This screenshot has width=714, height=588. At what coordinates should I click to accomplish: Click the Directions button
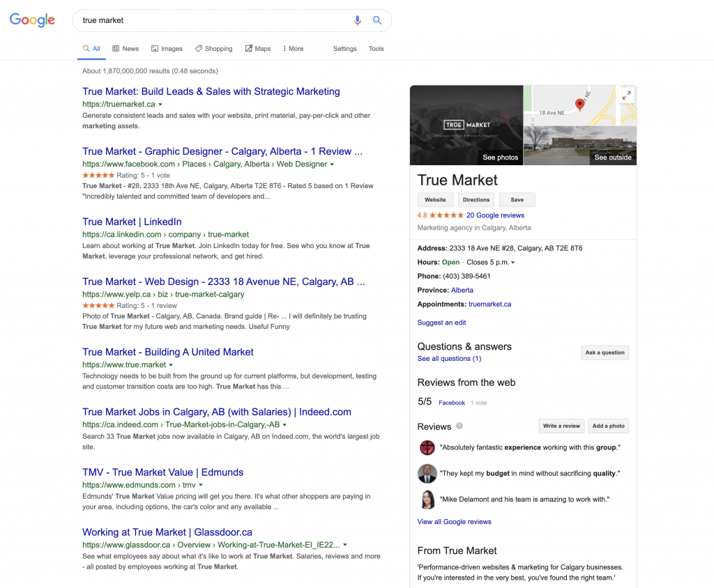[x=476, y=200]
